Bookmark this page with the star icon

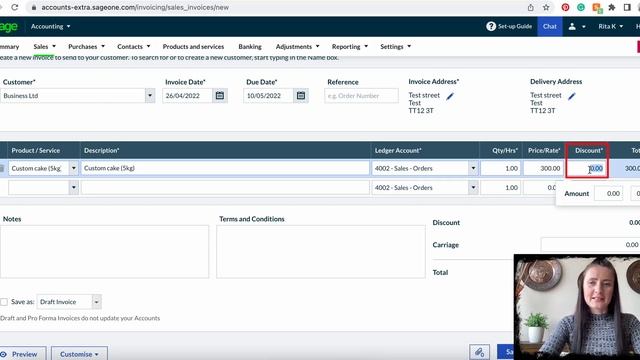tap(546, 7)
